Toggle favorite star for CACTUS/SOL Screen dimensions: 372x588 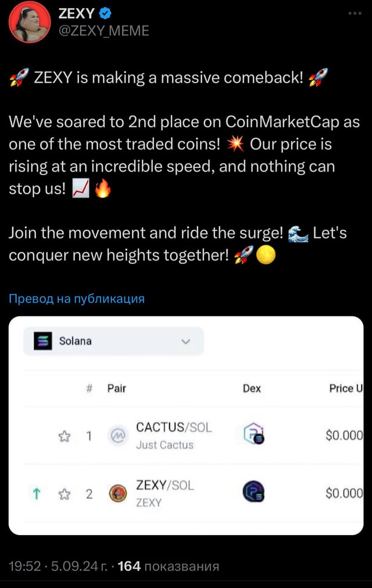point(64,436)
